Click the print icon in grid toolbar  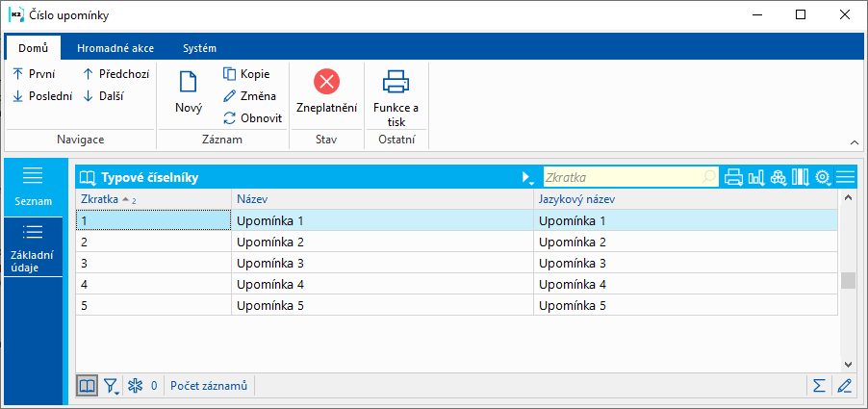(734, 177)
